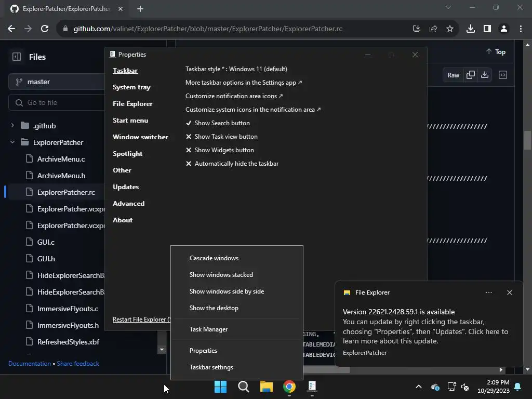This screenshot has width=532, height=399.
Task: Bookmark this page with the star icon
Action: 450,29
